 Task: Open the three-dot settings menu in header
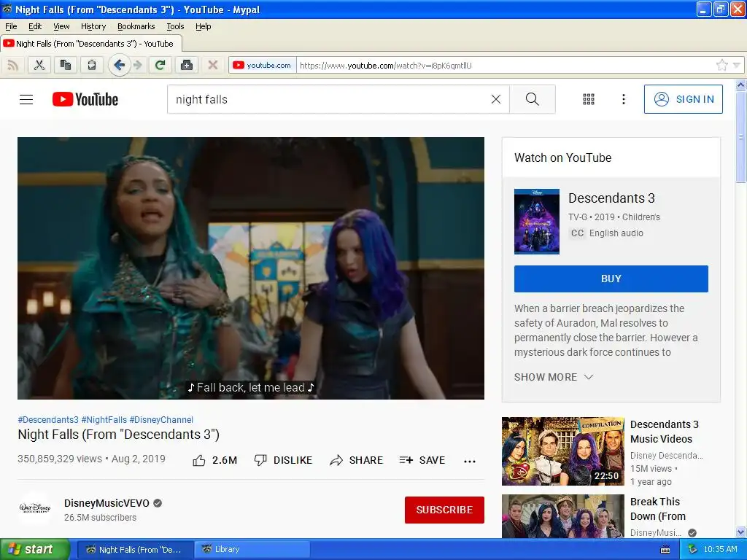[623, 99]
